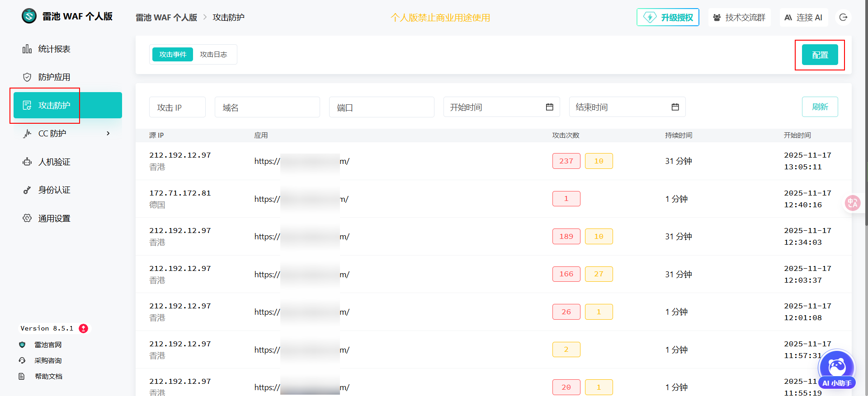Open 防护应用 menu item

[x=68, y=77]
